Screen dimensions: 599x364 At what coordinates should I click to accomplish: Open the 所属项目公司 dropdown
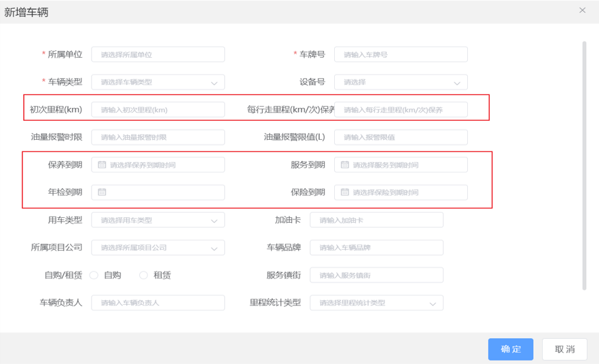[x=158, y=247]
